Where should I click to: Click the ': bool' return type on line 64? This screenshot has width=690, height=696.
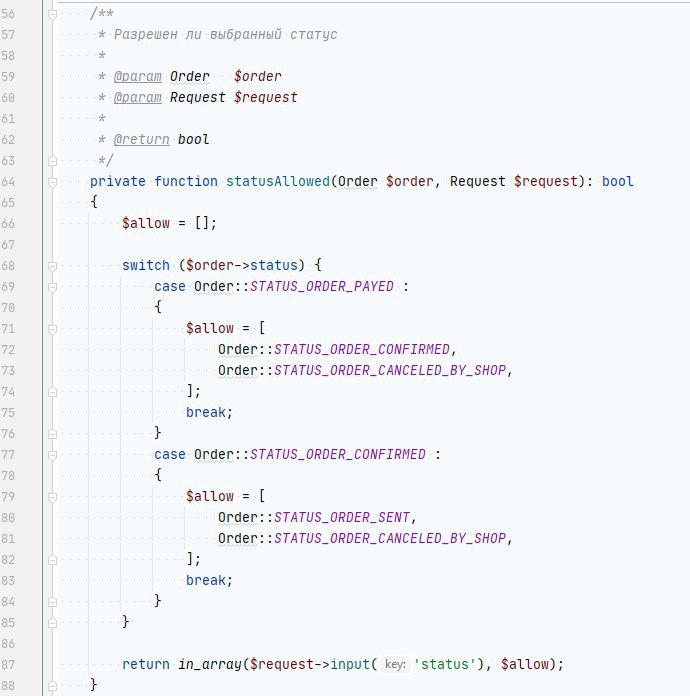coord(611,182)
